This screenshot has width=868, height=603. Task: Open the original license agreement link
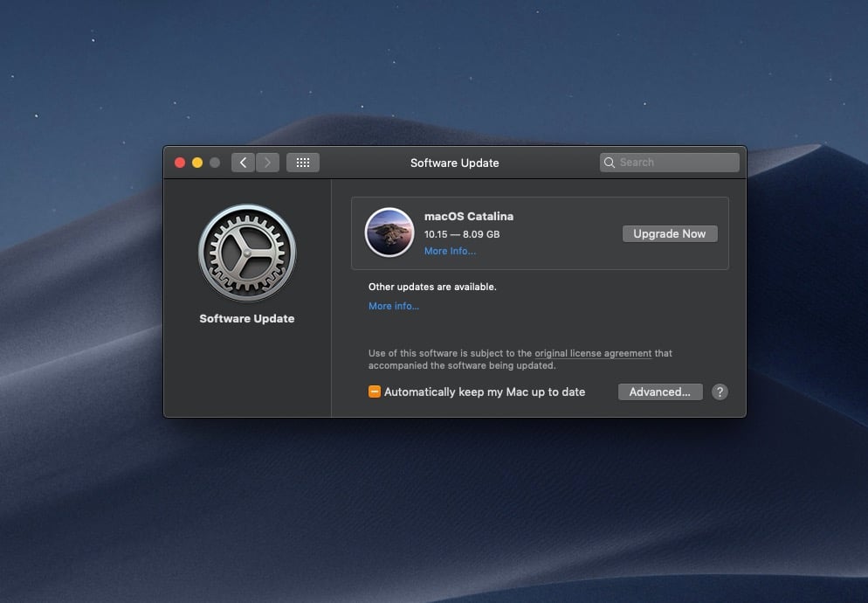coord(593,353)
